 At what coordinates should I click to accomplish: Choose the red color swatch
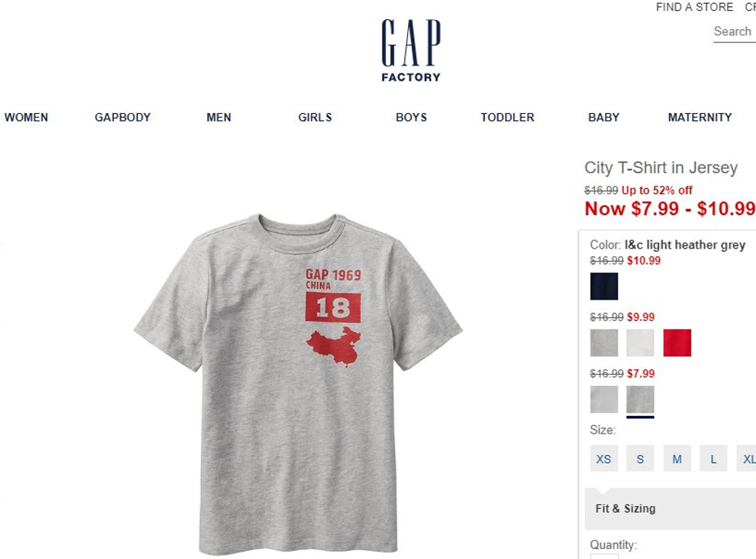coord(677,343)
